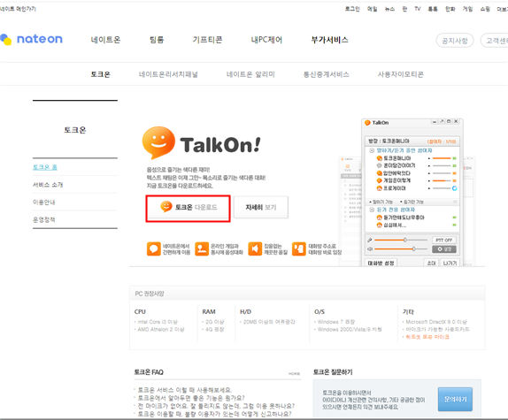Click 'Windows 7 권장' O/S text
The height and width of the screenshot is (420, 508).
(x=336, y=322)
